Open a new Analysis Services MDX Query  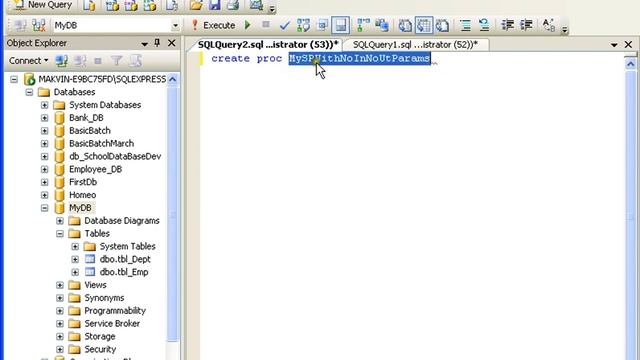coord(112,5)
